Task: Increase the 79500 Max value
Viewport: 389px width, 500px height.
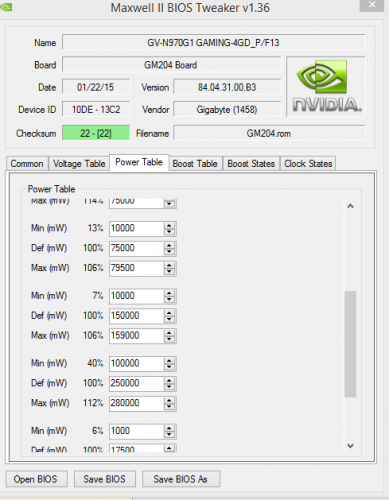Action: tap(169, 265)
